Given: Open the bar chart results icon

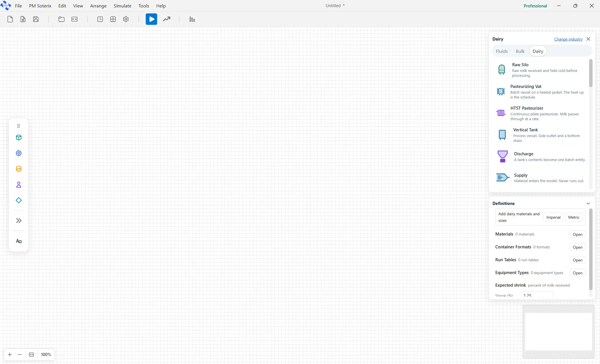Looking at the screenshot, I should tap(192, 19).
